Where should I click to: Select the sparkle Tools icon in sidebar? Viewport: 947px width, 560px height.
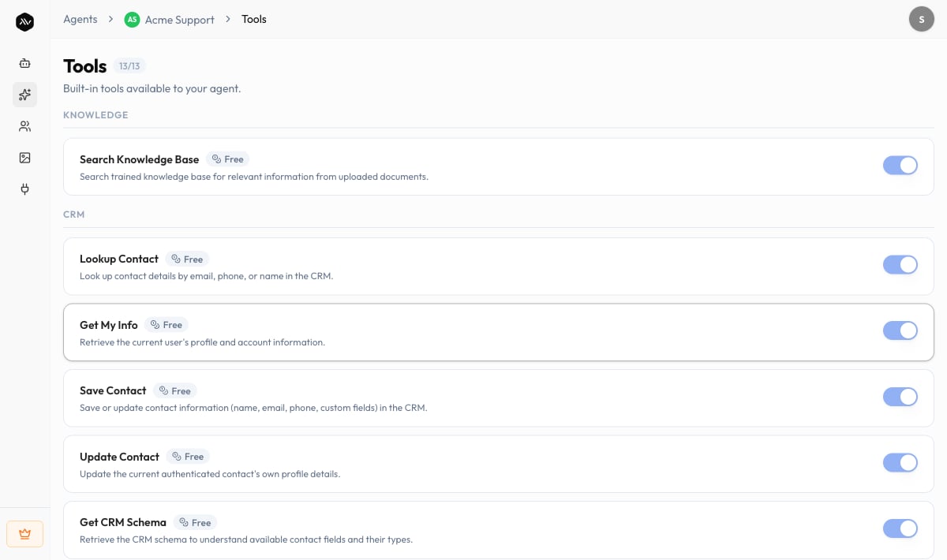click(x=24, y=95)
